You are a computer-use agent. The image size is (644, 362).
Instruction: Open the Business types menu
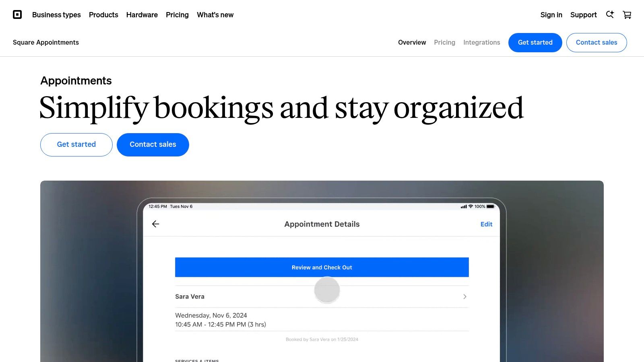point(56,15)
